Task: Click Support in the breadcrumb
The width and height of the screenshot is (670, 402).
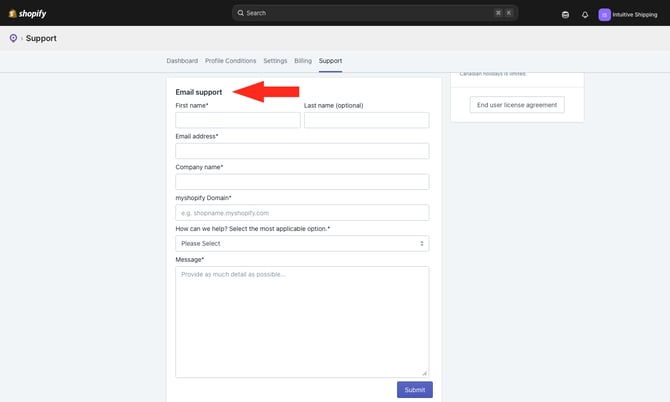Action: 41,38
